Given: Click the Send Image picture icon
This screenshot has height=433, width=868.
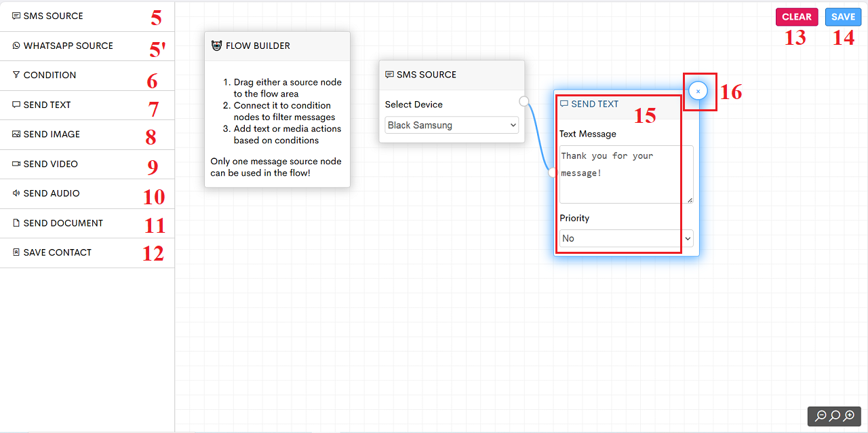Looking at the screenshot, I should pyautogui.click(x=16, y=134).
